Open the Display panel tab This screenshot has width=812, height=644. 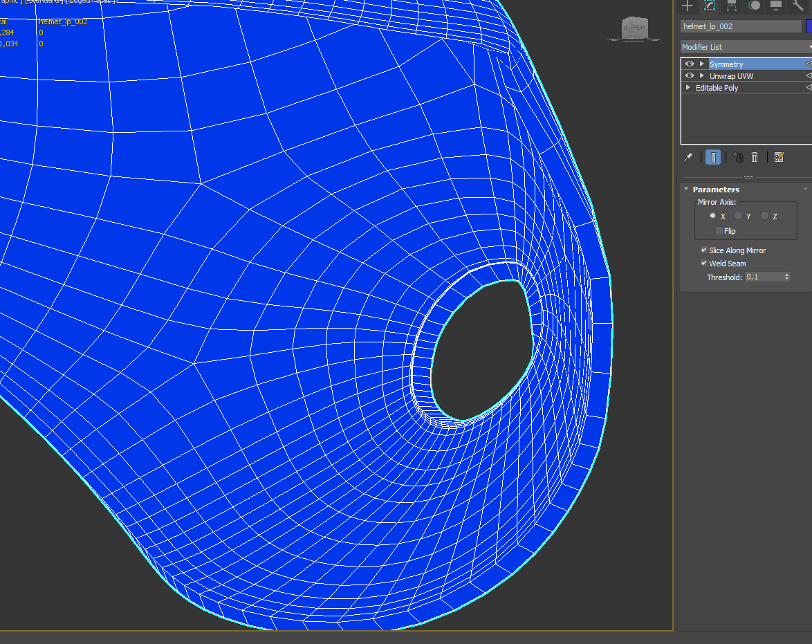(776, 6)
